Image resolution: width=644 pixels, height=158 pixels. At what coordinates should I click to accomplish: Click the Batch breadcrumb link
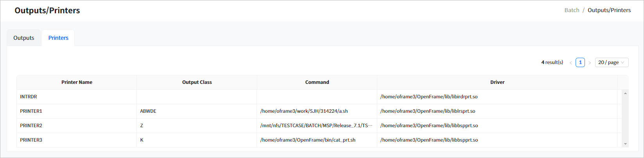click(x=572, y=10)
